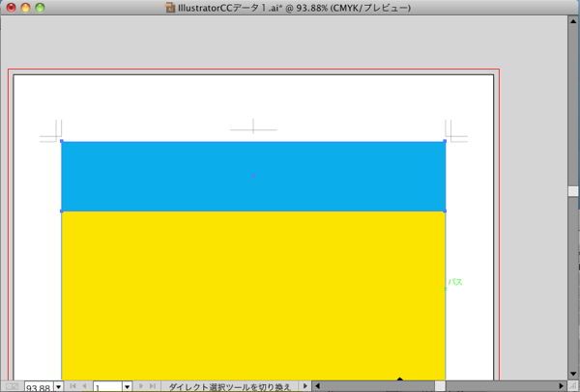Click the zoom percentage field showing 93.88
The image size is (580, 392).
[x=38, y=386]
